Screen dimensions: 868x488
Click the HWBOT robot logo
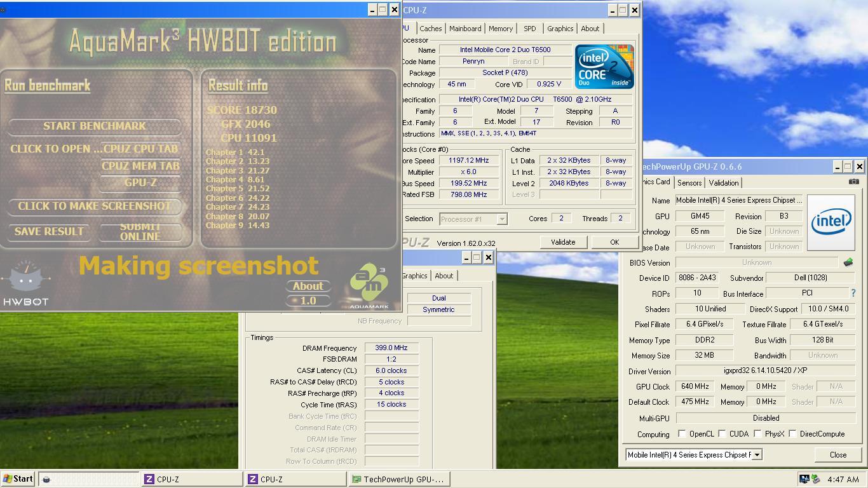coord(25,283)
